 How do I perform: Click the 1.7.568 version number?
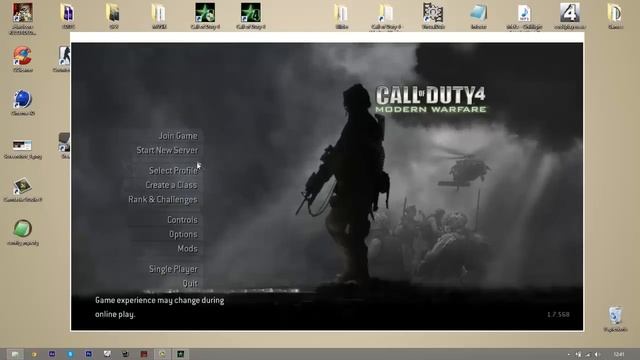pyautogui.click(x=558, y=314)
